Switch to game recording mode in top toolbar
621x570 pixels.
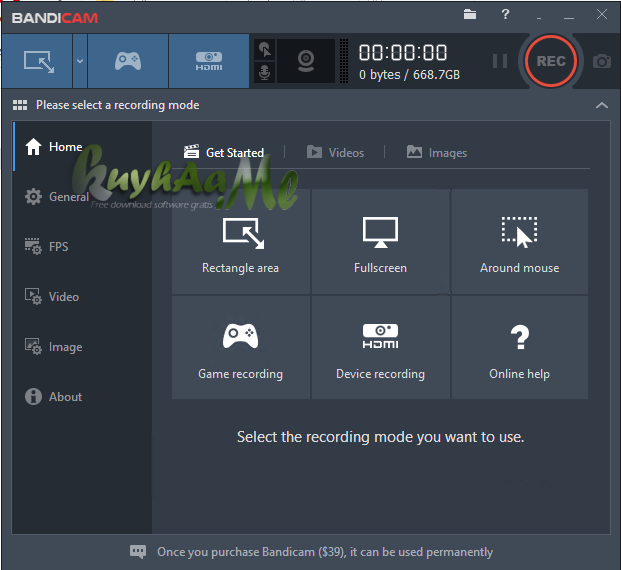point(128,61)
